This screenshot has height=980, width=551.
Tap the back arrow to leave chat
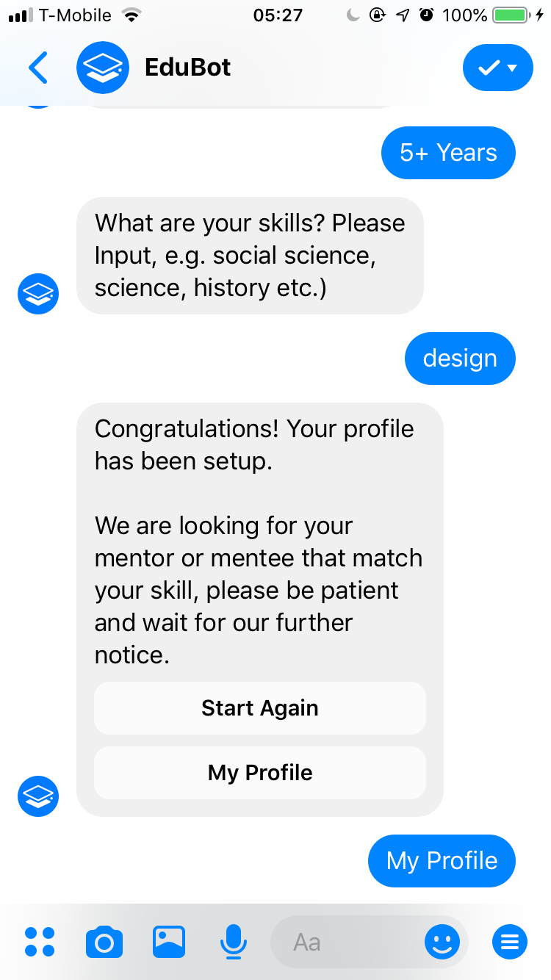[38, 68]
